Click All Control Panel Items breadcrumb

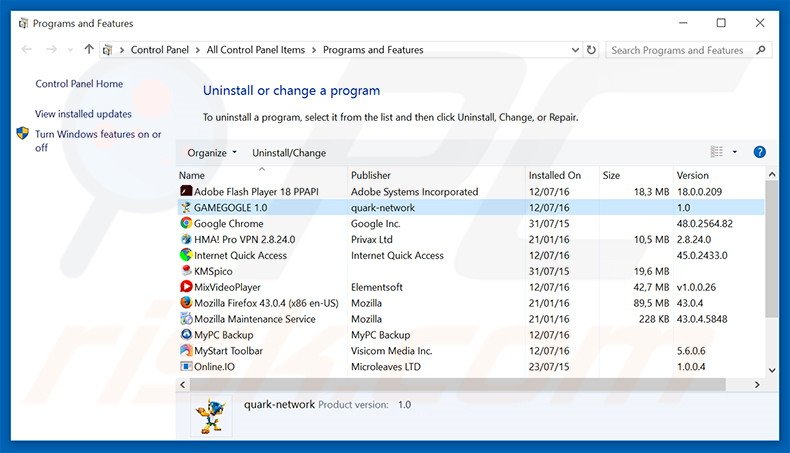pyautogui.click(x=255, y=50)
